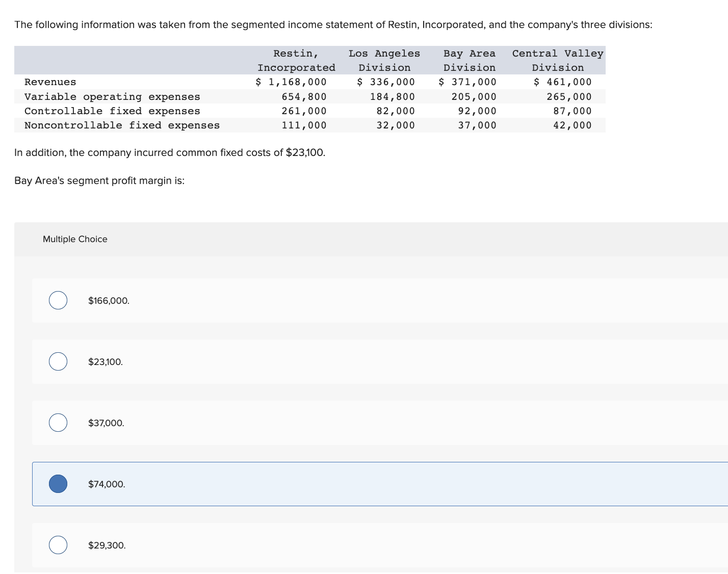The image size is (728, 574).
Task: Click the $29,300 answer label text
Action: [x=107, y=544]
